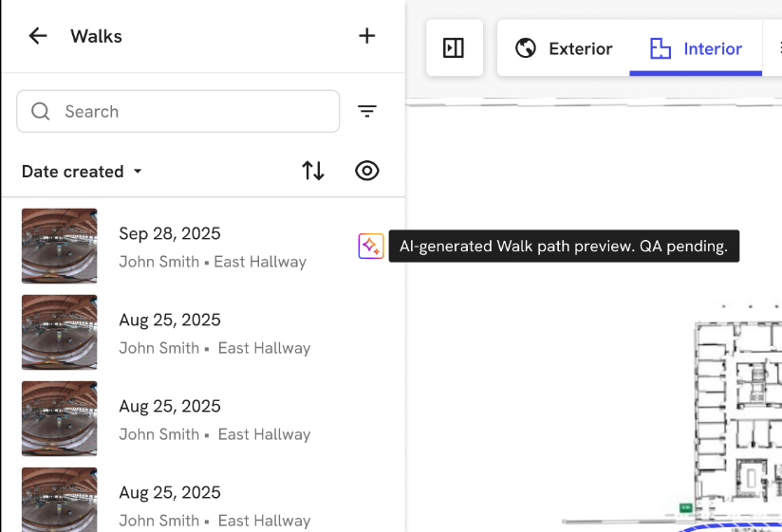
Task: Expand the Date created dropdown
Action: click(x=82, y=172)
